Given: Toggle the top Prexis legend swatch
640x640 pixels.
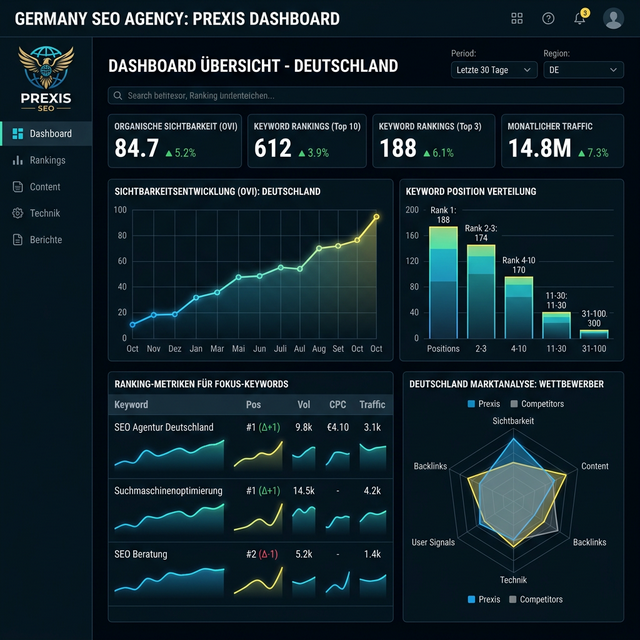Looking at the screenshot, I should 471,404.
